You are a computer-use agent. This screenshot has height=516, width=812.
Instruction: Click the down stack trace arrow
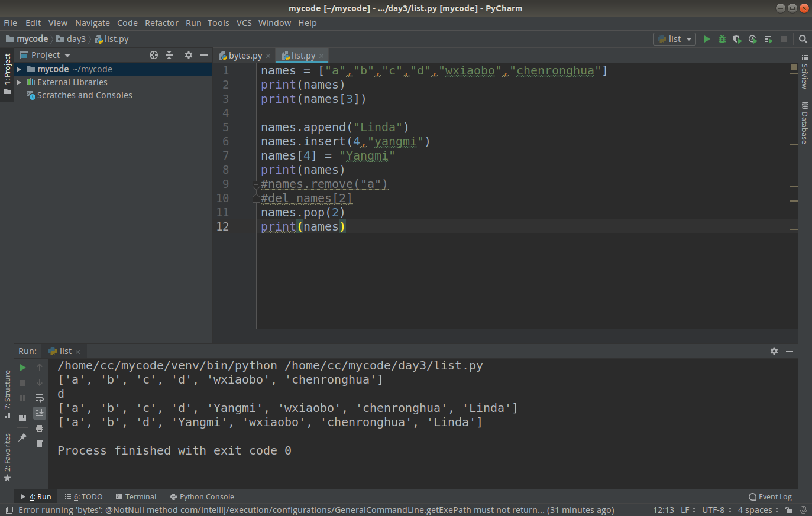[40, 382]
